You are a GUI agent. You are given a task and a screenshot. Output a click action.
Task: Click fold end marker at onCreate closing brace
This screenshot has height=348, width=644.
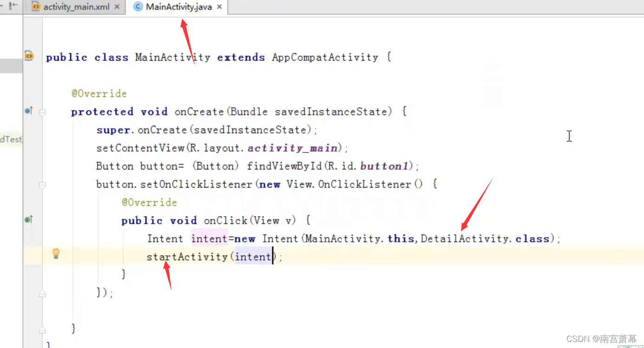point(42,330)
